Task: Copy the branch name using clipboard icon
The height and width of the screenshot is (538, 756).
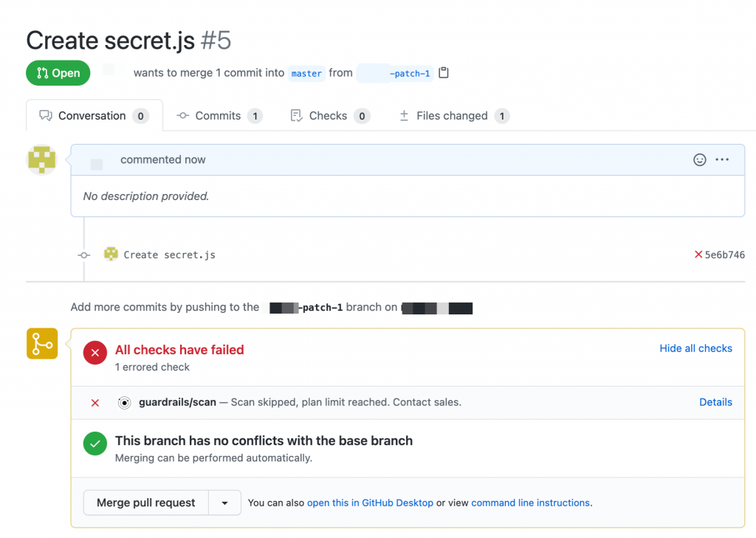Action: (442, 73)
